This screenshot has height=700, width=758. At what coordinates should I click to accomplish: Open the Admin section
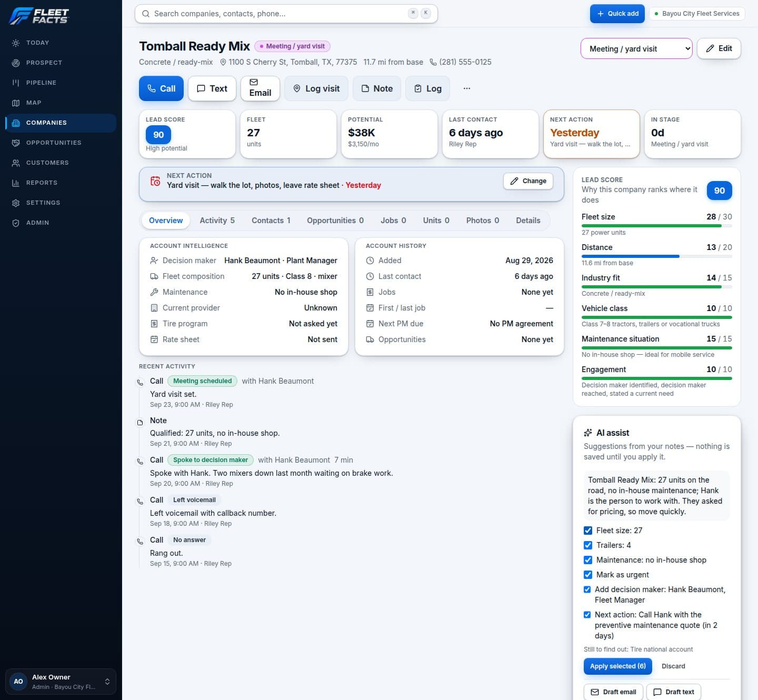tap(61, 223)
